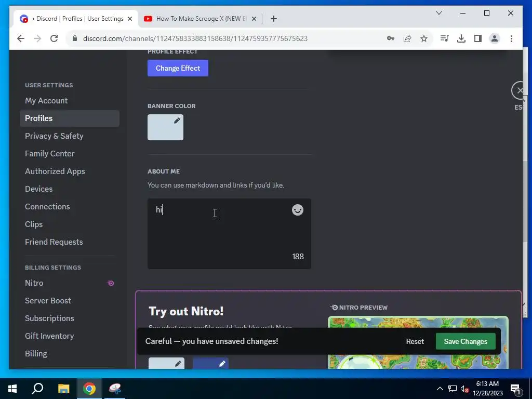Bookmark this tab with the star
The image size is (532, 399).
click(424, 38)
